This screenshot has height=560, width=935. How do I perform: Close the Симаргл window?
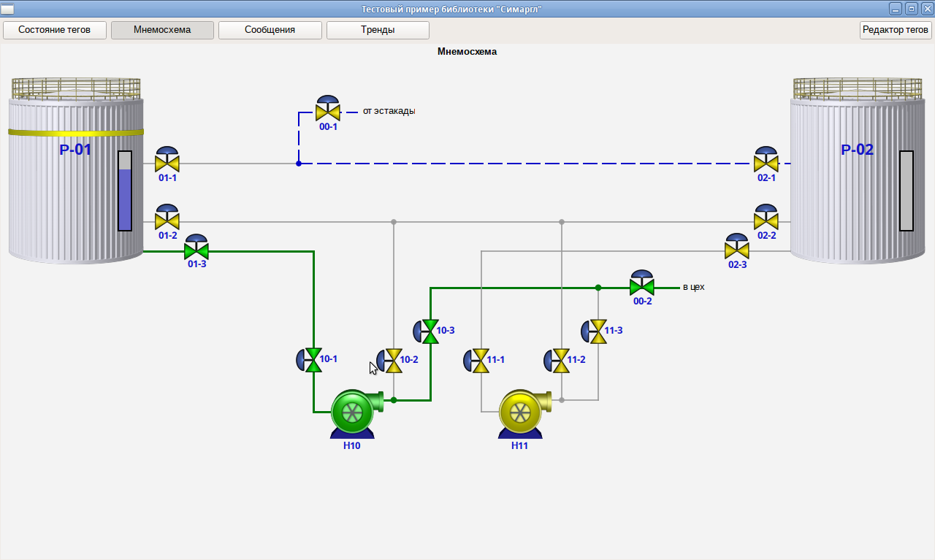click(x=926, y=9)
